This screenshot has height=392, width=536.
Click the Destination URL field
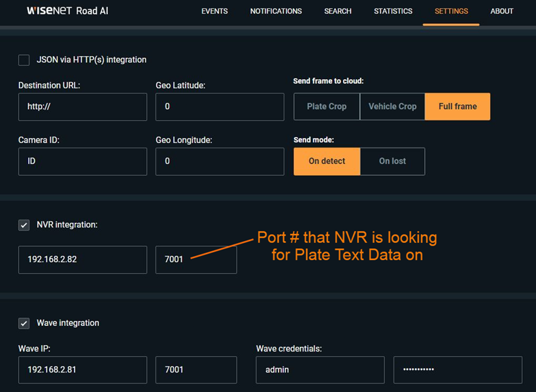(83, 106)
